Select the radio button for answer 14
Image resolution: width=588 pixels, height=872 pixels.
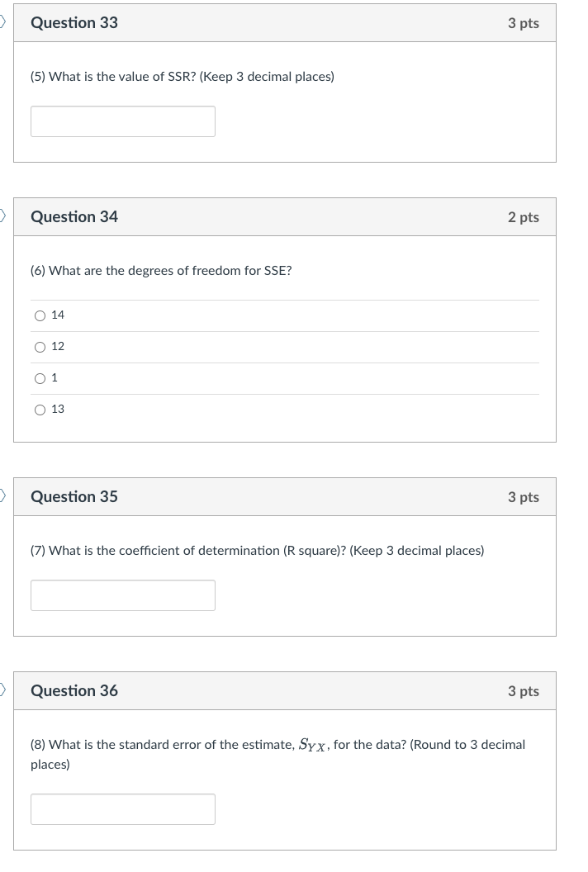pyautogui.click(x=40, y=315)
